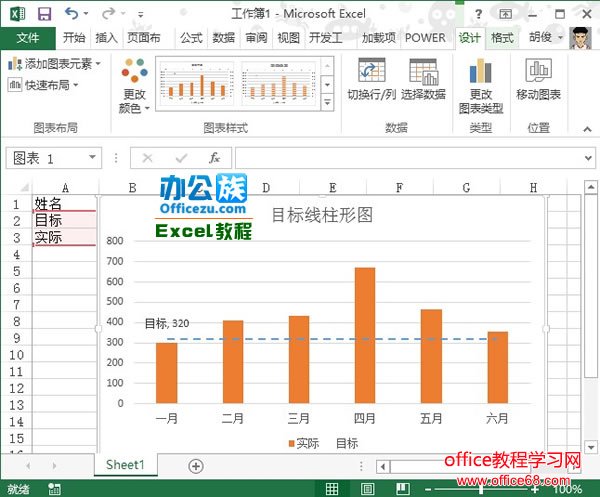Screen dimensions: 600x497
Task: Select row 5 header
Action: 16,271
